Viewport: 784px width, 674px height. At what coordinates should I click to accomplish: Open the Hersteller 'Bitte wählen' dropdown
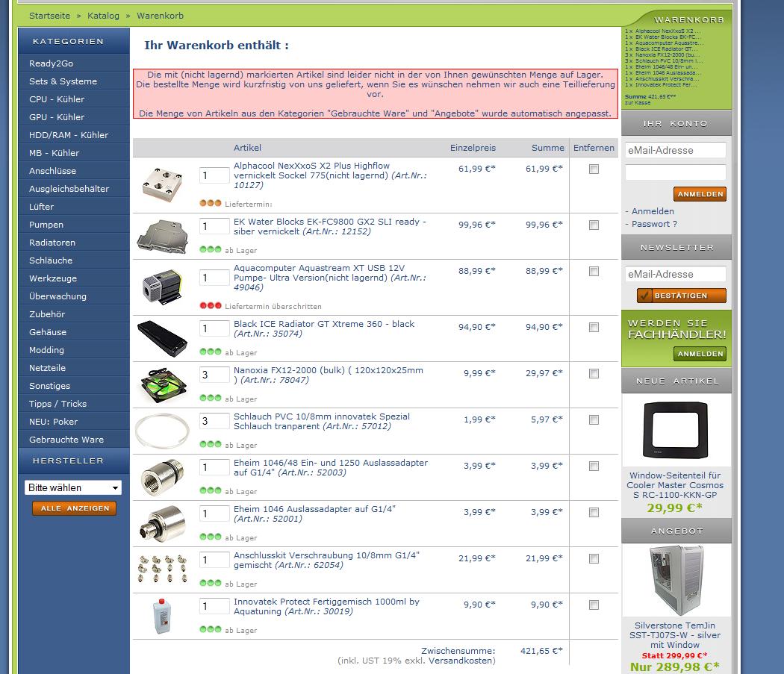click(x=73, y=487)
